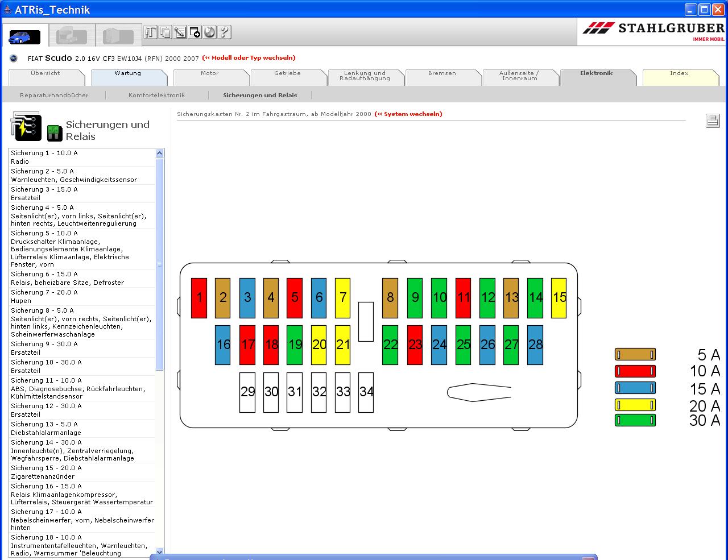Click the 'System wechseln' link
The height and width of the screenshot is (560, 728).
(408, 114)
